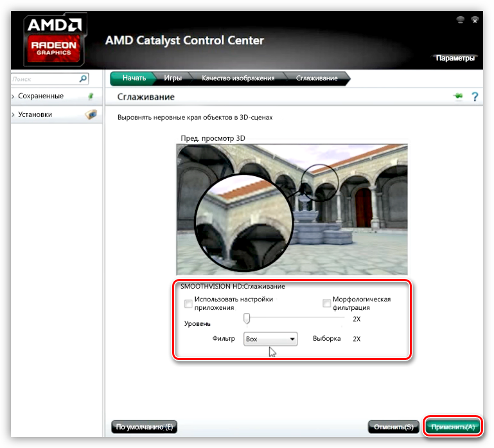This screenshot has height=448, width=494.
Task: Click the Уровень slider handle
Action: pos(247,318)
